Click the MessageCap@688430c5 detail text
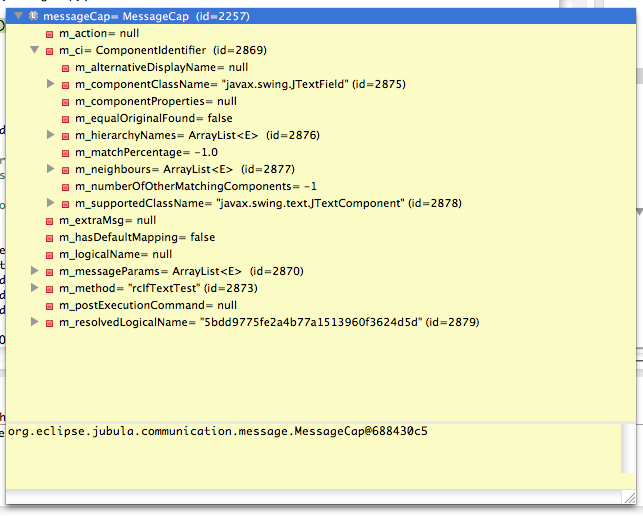Screen dimensions: 643x516 pyautogui.click(x=218, y=432)
